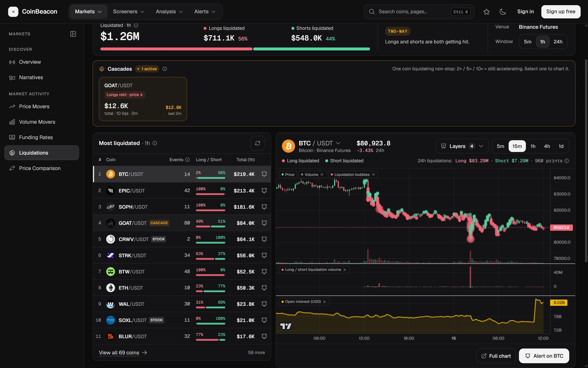588x368 pixels.
Task: Select the 5m liquidation window
Action: point(528,42)
